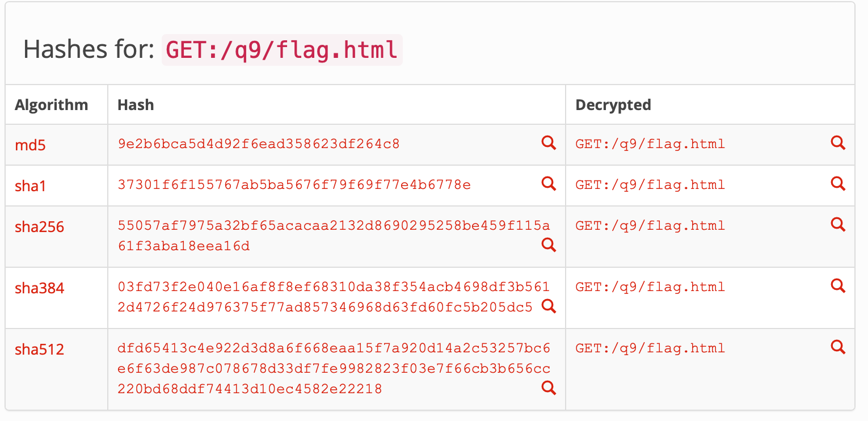Screen dimensions: 868x421
Task: Select the highlighted GET:/q9/flag.html header text
Action: [281, 50]
